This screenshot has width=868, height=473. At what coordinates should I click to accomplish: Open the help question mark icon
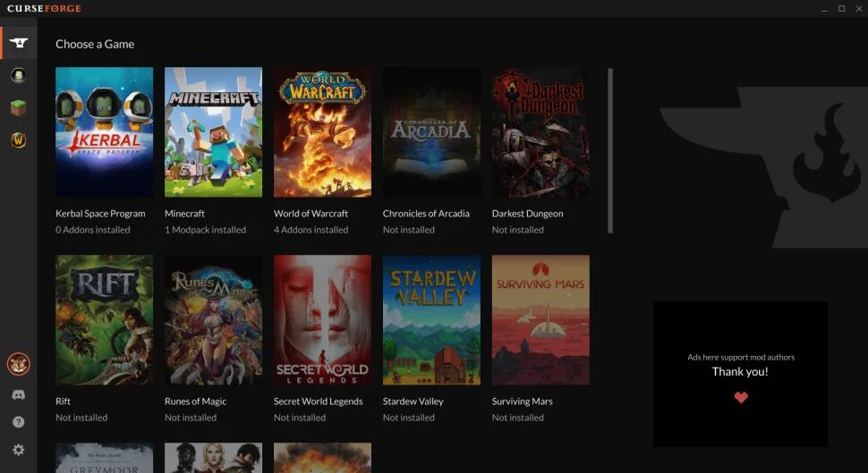pyautogui.click(x=18, y=422)
